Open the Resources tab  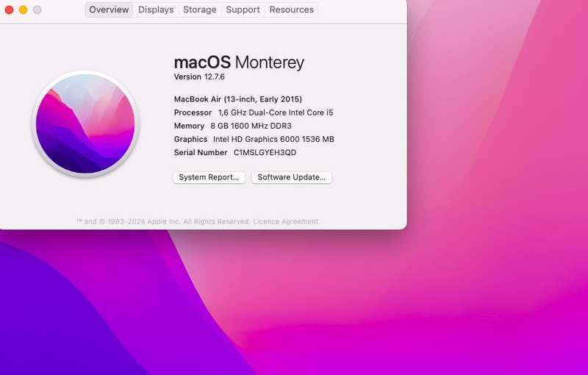pyautogui.click(x=291, y=10)
